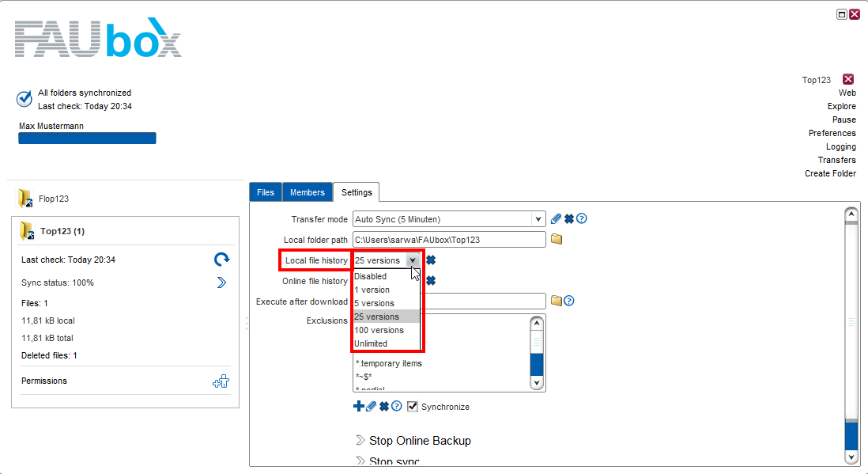Click the Stop sync action

[x=394, y=461]
